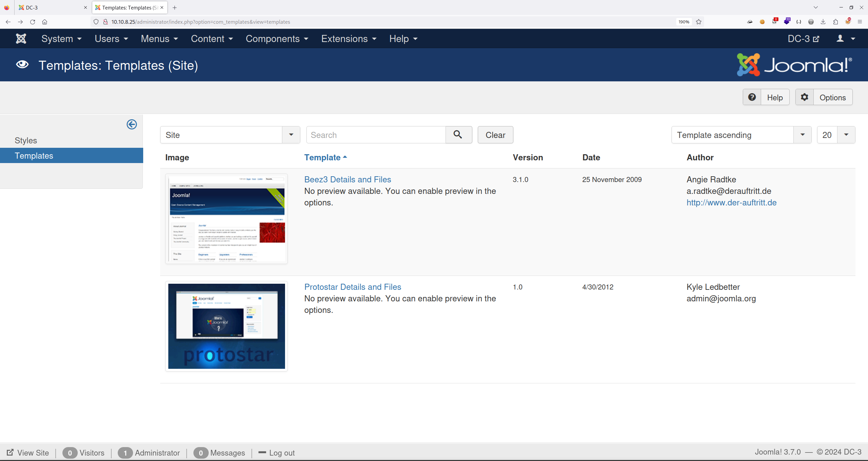The image size is (868, 461).
Task: Click the Options toolbar button label
Action: [833, 98]
